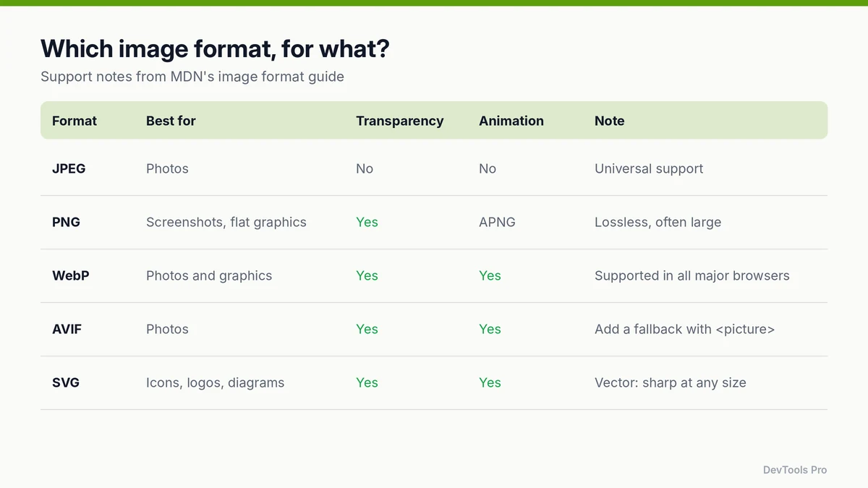Click AVIF's Animation 'Yes' value
Screen dimensions: 868x488
(x=490, y=329)
